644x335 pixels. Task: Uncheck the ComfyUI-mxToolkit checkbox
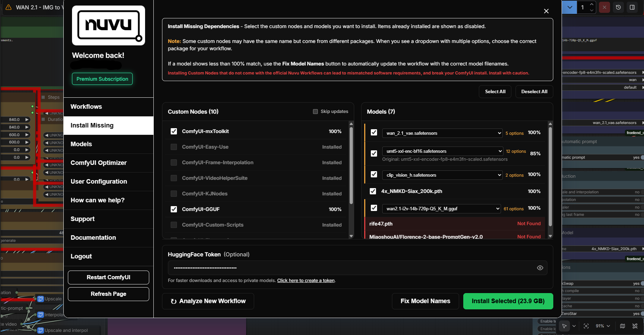click(174, 131)
